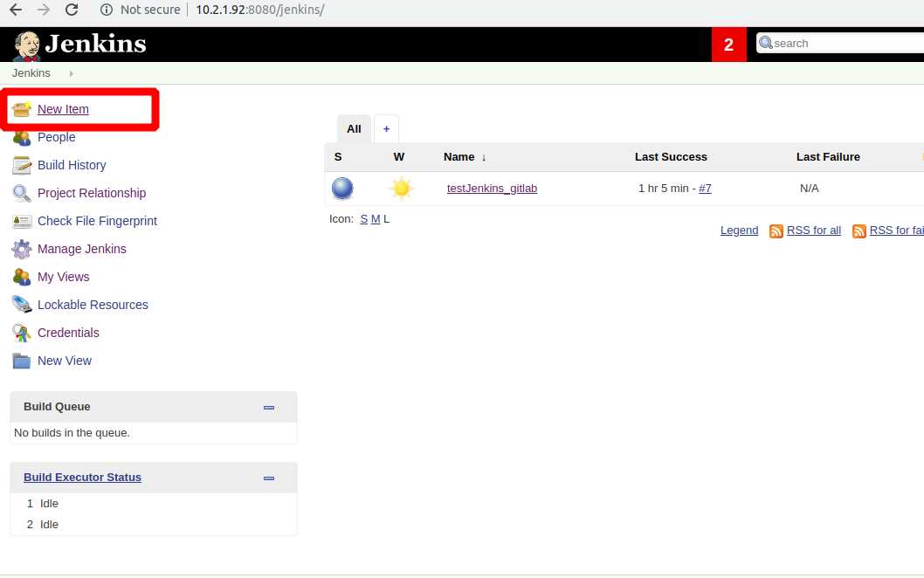Open the Build History link
924x578 pixels.
(x=72, y=165)
